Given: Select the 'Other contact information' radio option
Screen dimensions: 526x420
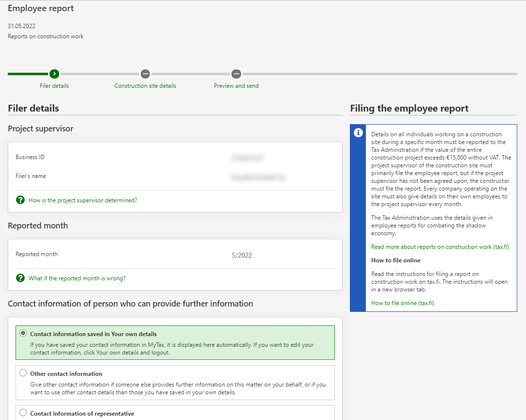Looking at the screenshot, I should coord(23,373).
